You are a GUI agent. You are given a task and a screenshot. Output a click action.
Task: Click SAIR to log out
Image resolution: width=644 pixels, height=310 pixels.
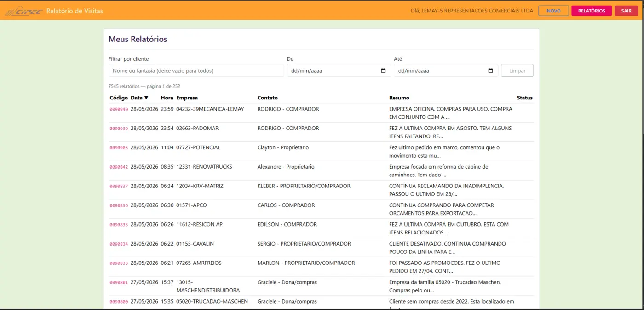[626, 11]
